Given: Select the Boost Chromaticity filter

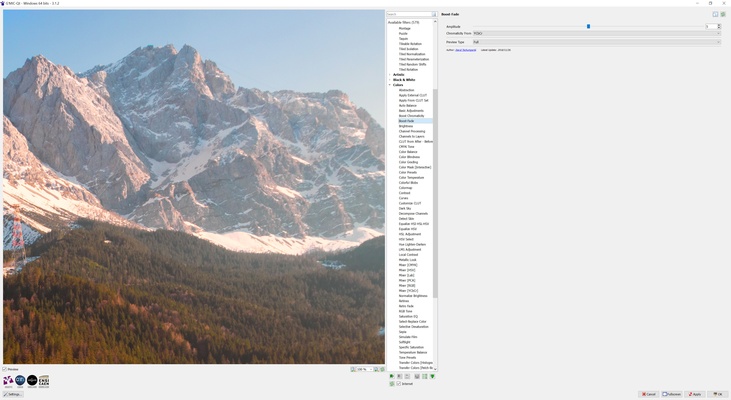Looking at the screenshot, I should click(411, 116).
